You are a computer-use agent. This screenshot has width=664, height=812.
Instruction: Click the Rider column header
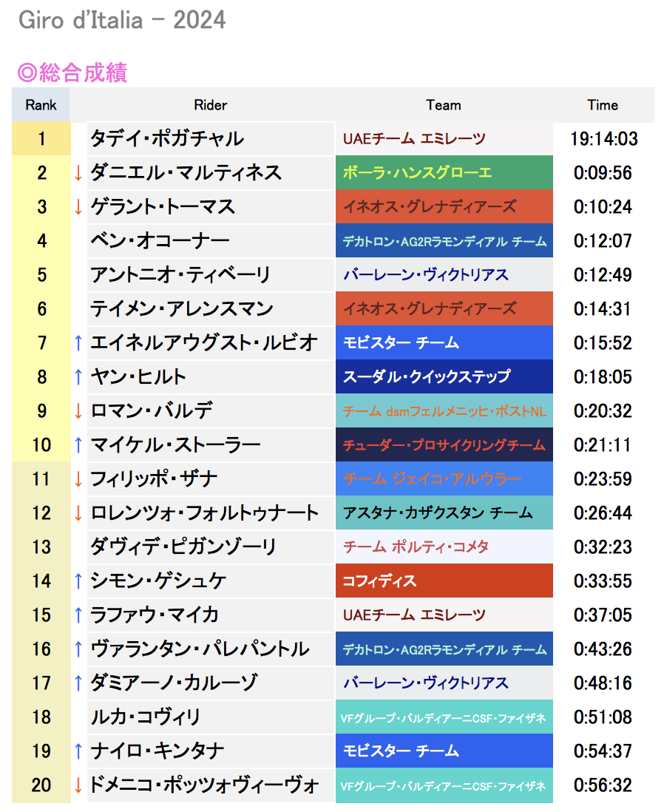[210, 105]
